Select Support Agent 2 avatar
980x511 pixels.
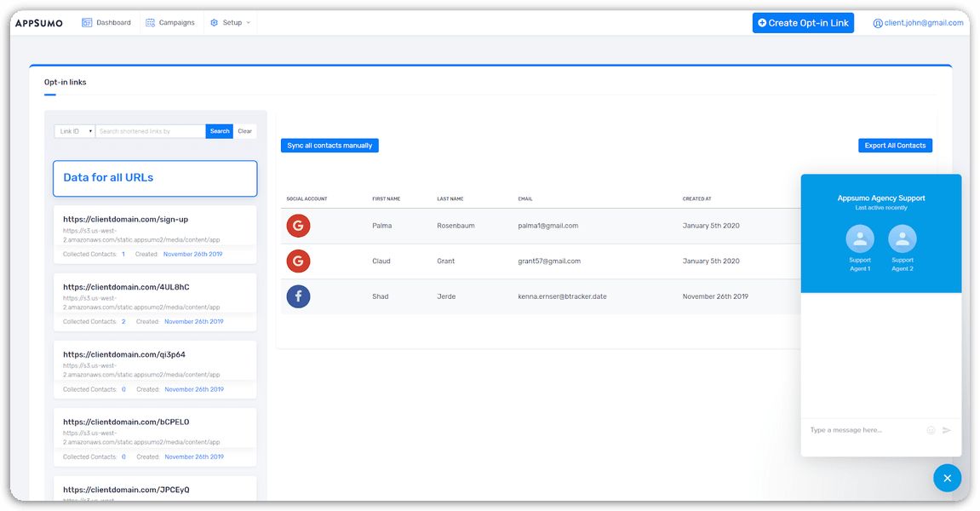pyautogui.click(x=903, y=238)
